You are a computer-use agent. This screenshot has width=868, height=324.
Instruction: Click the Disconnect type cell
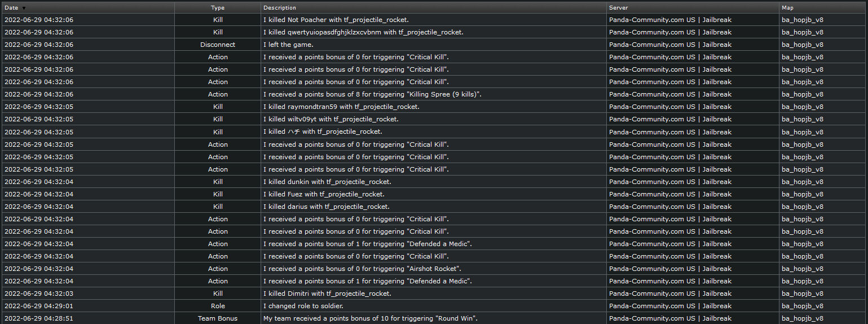pyautogui.click(x=218, y=45)
